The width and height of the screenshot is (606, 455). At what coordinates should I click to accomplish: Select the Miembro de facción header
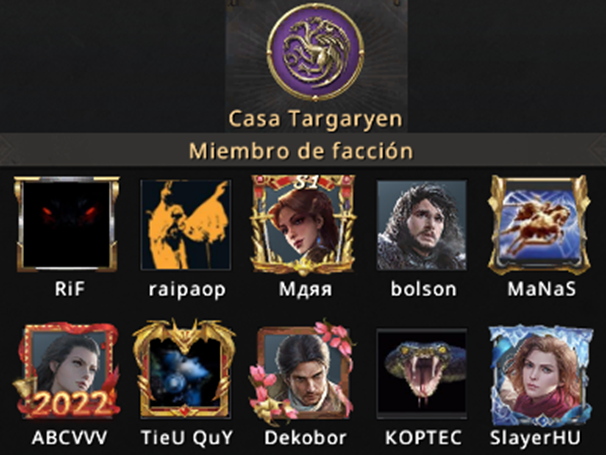tap(301, 150)
